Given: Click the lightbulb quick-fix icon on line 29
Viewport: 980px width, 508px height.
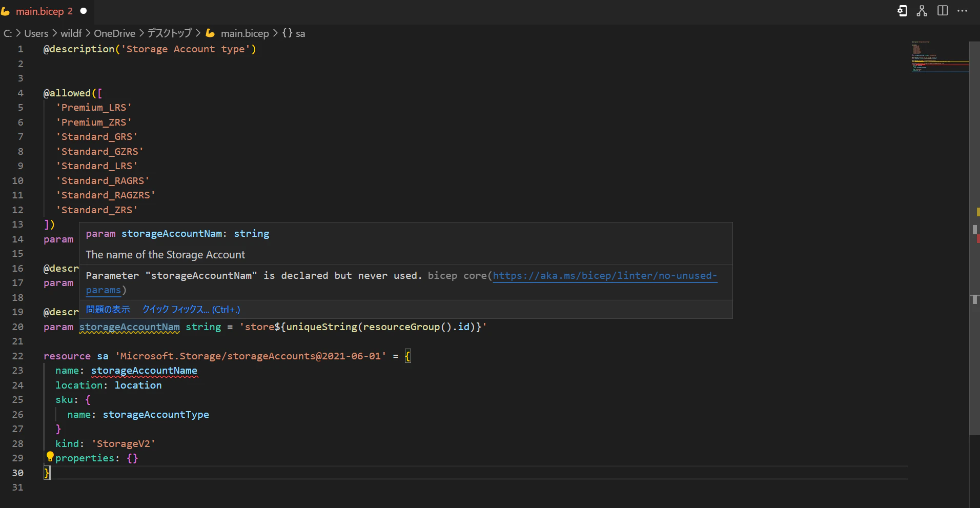Looking at the screenshot, I should 50,456.
